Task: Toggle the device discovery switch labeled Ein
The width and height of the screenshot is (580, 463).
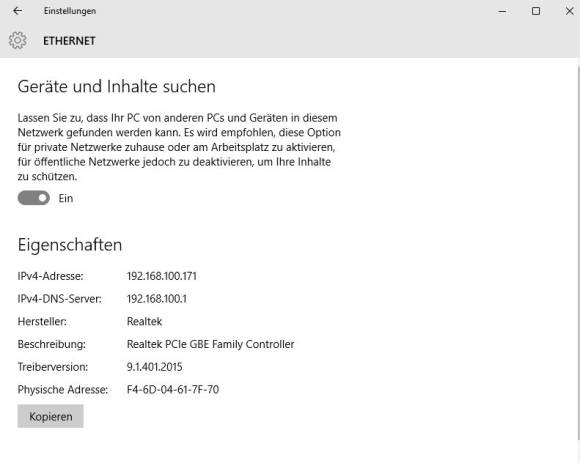Action: [34, 198]
